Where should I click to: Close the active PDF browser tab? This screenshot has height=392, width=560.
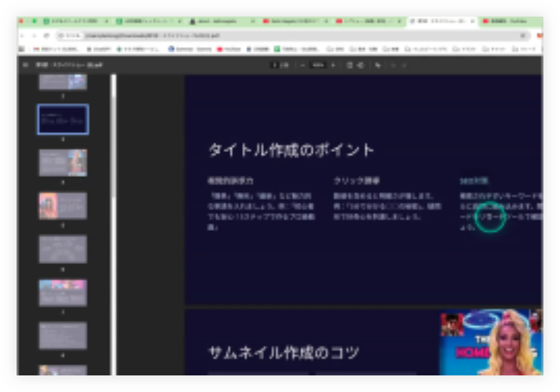point(472,21)
